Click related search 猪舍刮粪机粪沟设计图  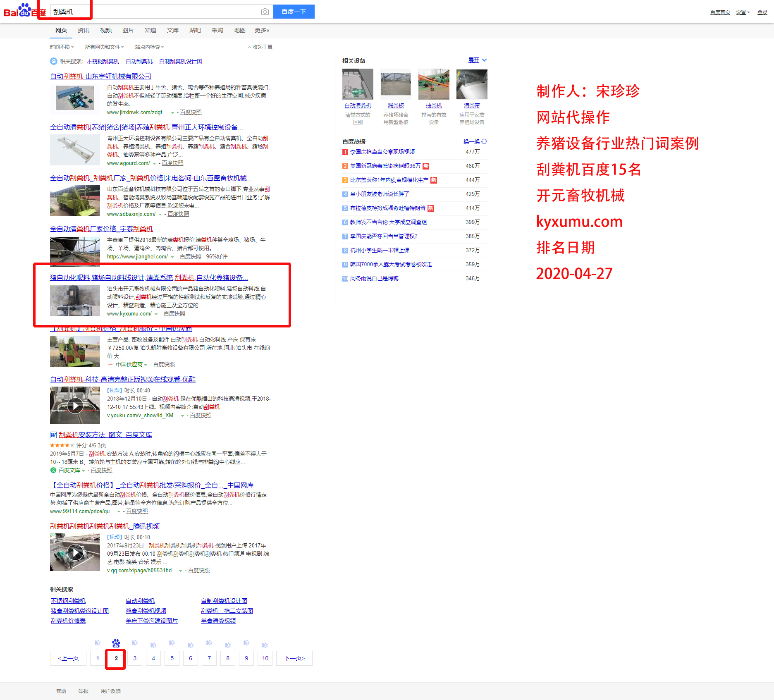coord(80,611)
